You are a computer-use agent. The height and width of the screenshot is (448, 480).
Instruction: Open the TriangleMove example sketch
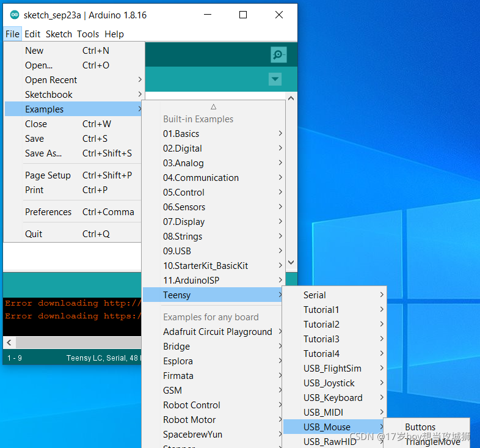[x=426, y=441]
